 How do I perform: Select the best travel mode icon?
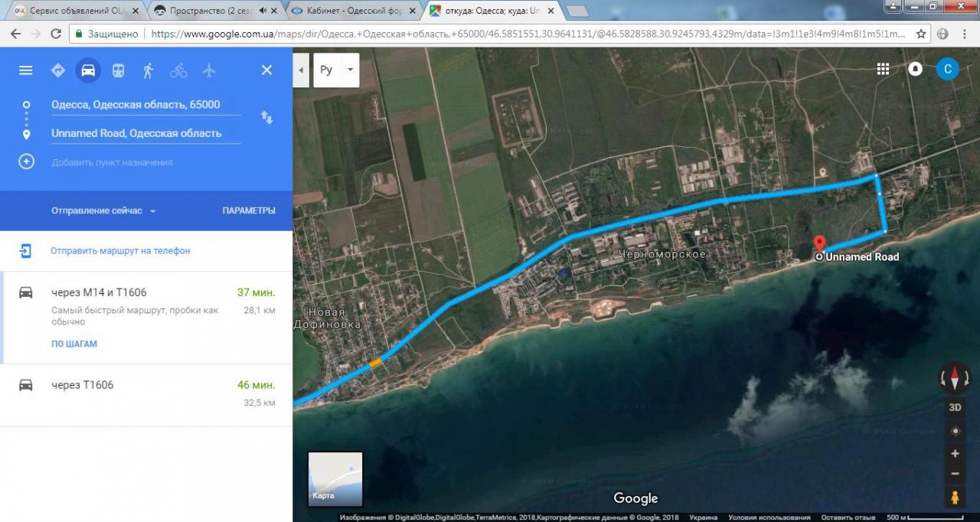(x=57, y=70)
